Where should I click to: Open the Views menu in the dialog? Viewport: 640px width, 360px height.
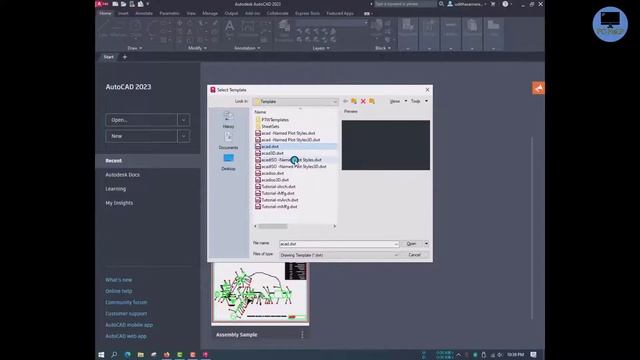398,101
